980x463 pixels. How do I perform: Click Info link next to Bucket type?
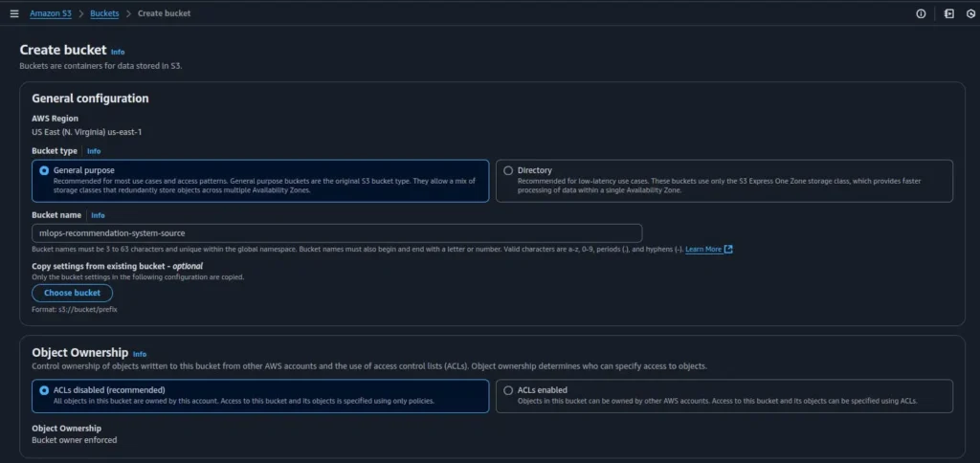(94, 151)
